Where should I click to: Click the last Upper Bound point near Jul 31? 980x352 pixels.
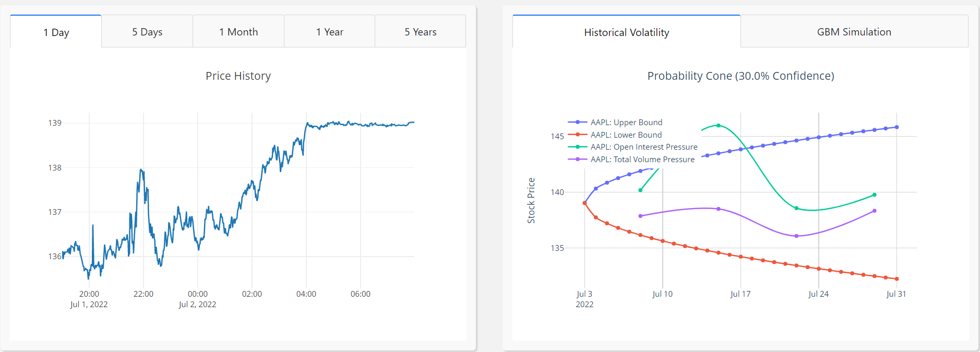pos(897,127)
